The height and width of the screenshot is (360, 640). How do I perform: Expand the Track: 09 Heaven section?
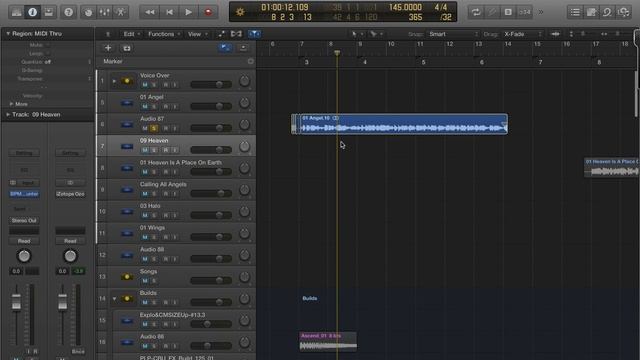coord(8,115)
